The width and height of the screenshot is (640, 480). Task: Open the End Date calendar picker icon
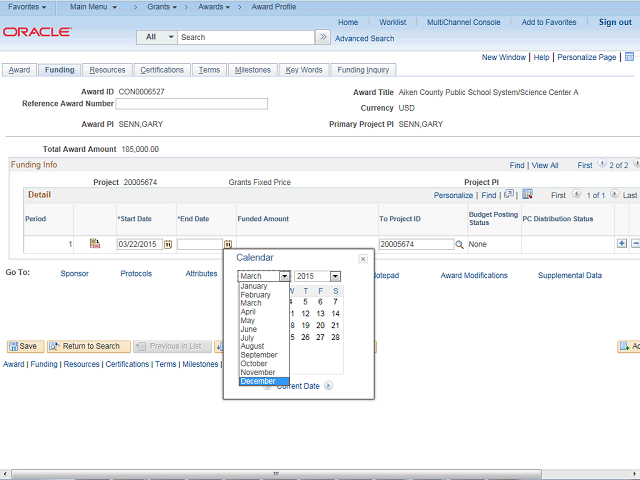[228, 244]
